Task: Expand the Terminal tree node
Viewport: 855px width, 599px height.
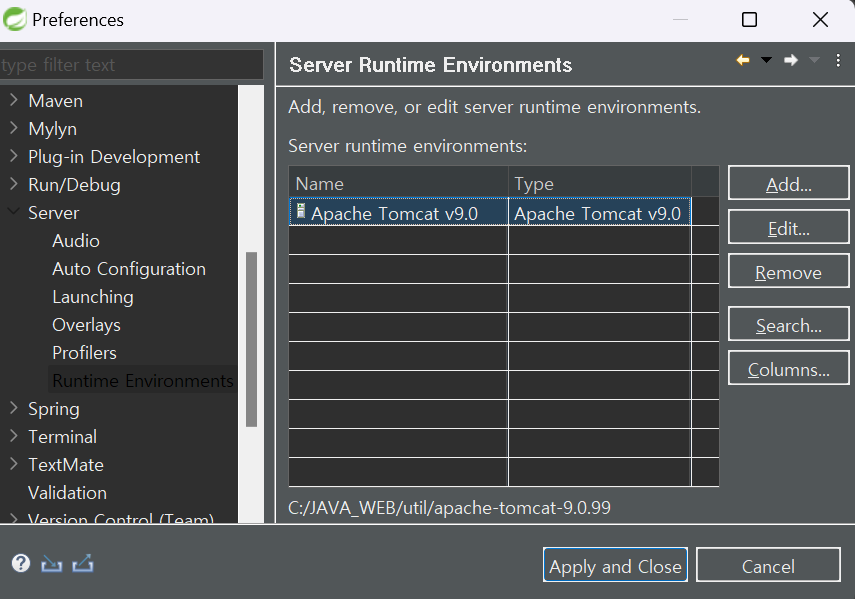Action: coord(14,436)
